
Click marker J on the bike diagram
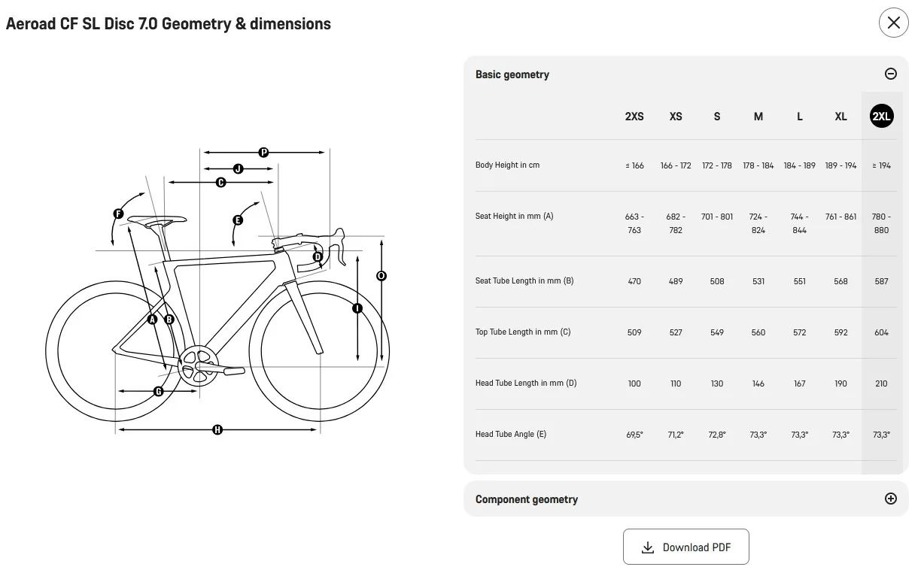click(x=239, y=168)
